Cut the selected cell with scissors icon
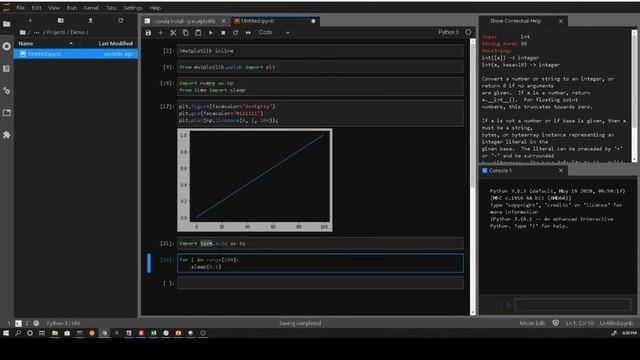The width and height of the screenshot is (640, 360). click(x=173, y=33)
